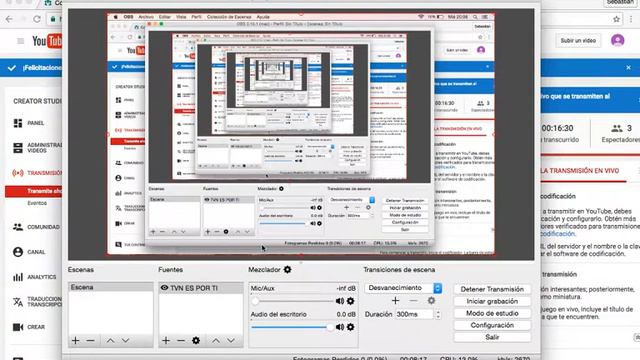
Task: Click Modo de estudio button
Action: (492, 313)
